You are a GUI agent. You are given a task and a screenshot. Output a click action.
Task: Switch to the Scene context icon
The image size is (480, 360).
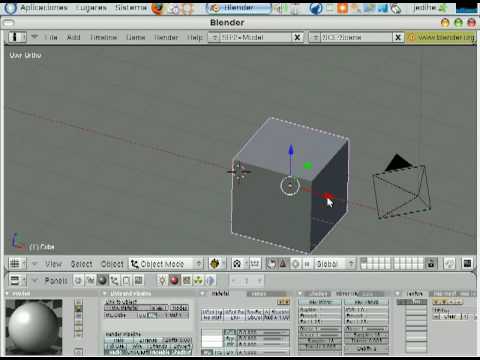tap(138, 280)
